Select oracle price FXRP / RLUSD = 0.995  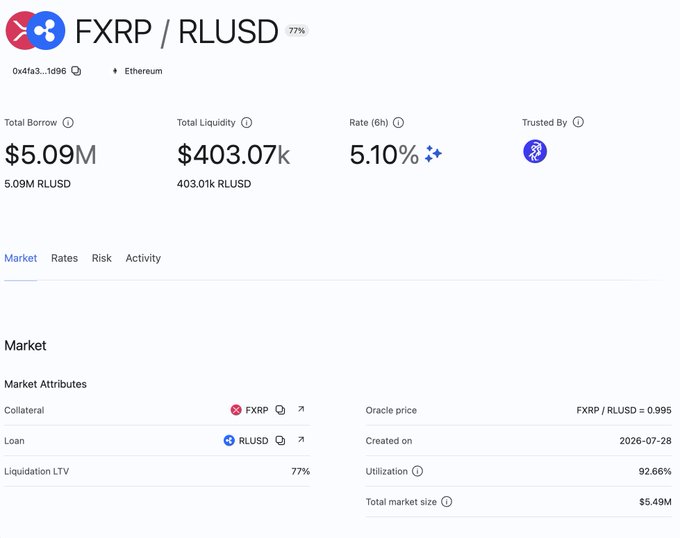tap(624, 410)
